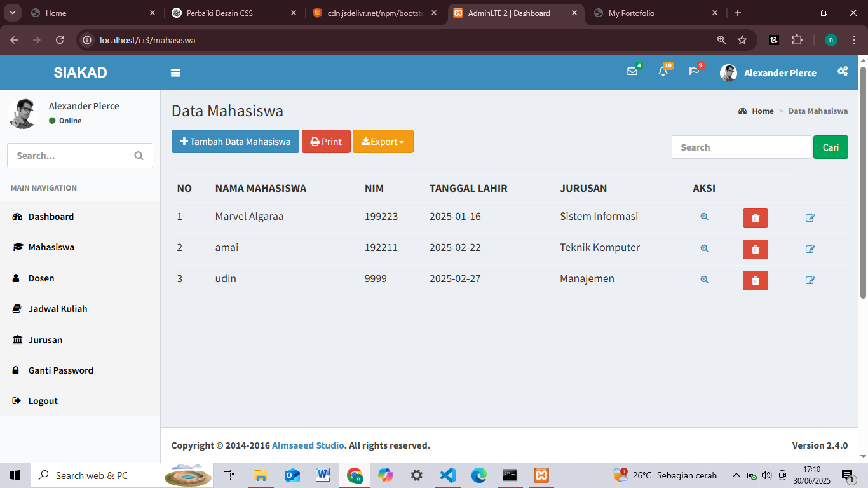Viewport: 868px width, 488px height.
Task: Expand the Export dropdown button
Action: [383, 142]
